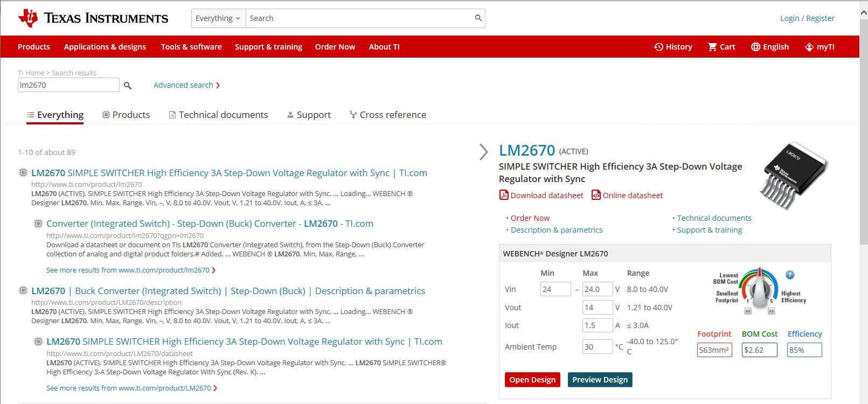Click the Texas Instruments logo
868x404 pixels.
point(93,18)
